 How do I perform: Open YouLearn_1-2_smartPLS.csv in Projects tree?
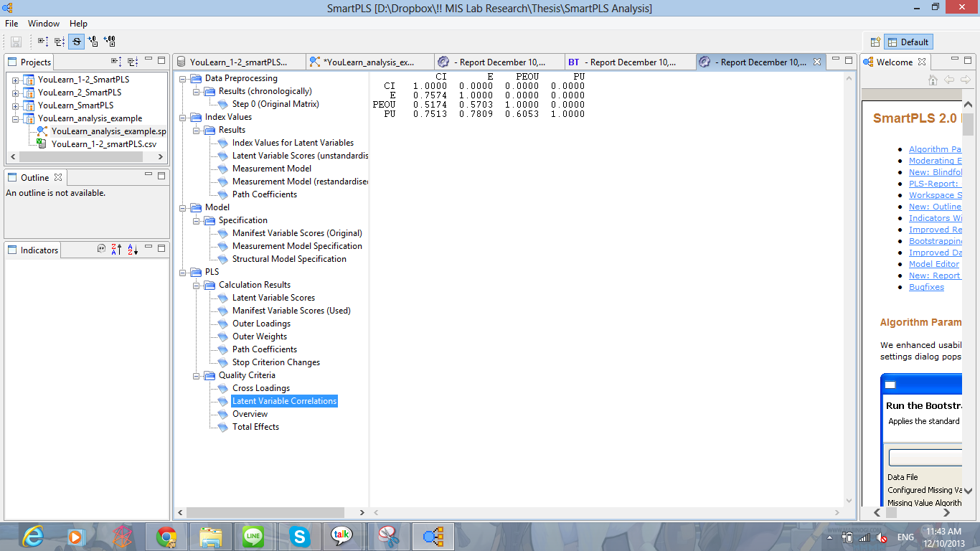103,144
